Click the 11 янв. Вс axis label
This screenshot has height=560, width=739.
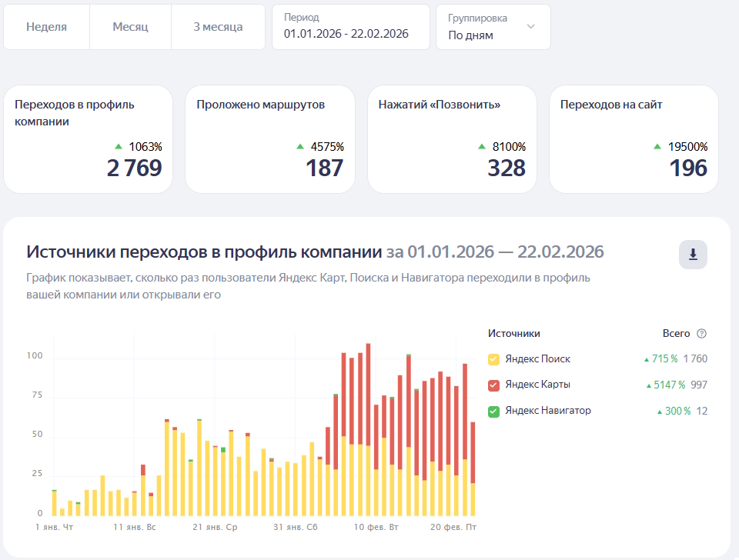135,527
